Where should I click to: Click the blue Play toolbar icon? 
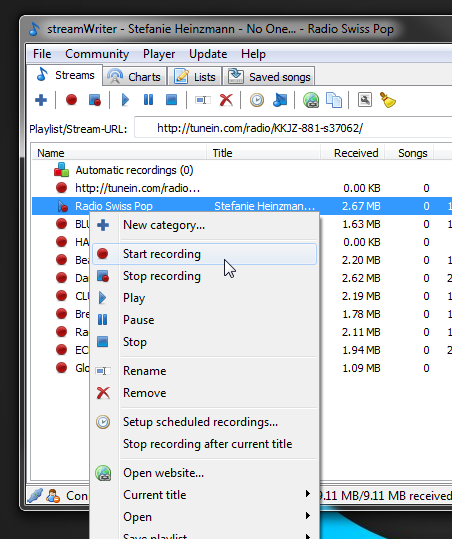coord(125,100)
